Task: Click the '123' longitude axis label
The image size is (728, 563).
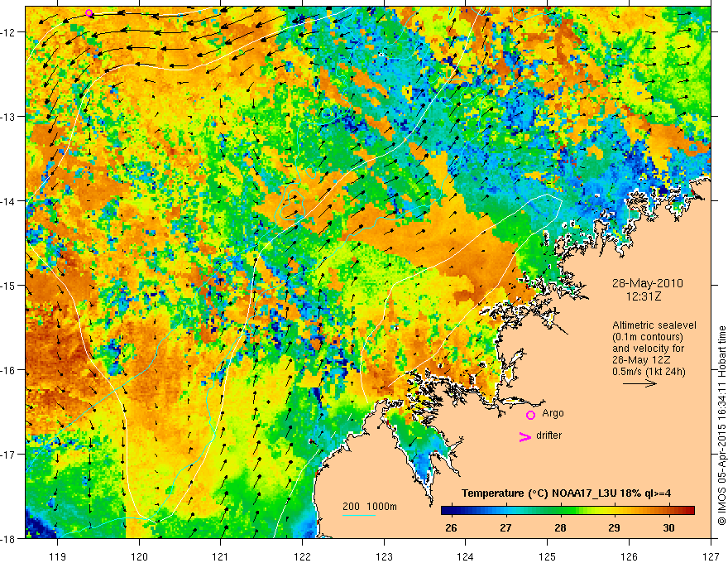Action: tap(384, 556)
